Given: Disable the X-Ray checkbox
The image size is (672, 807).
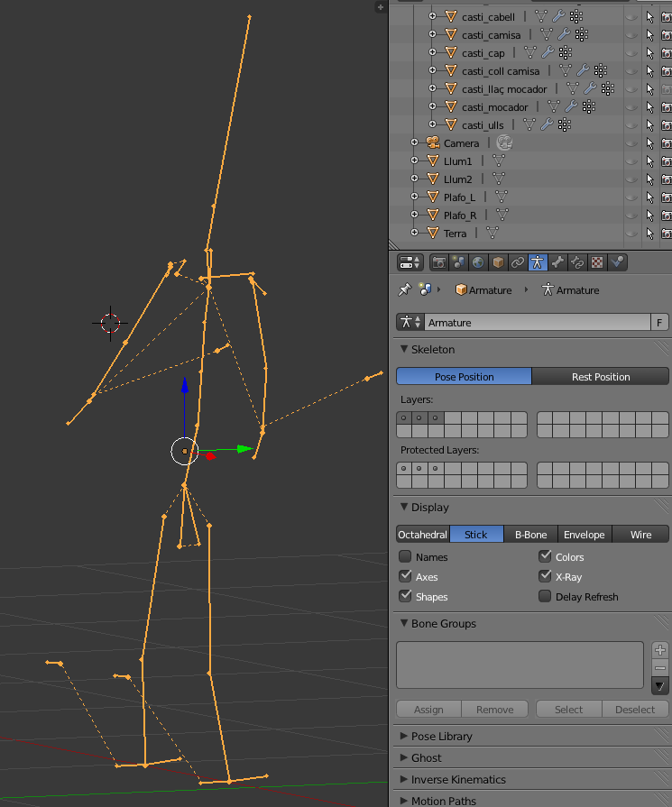Looking at the screenshot, I should 545,576.
